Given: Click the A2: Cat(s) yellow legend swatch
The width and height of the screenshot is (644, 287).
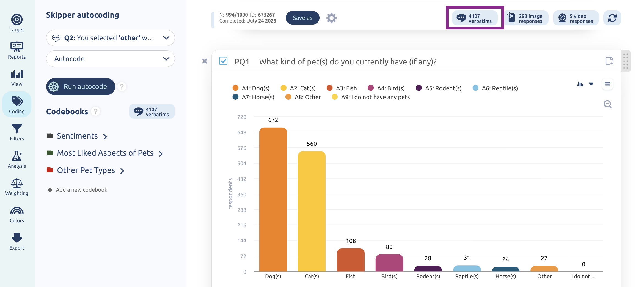Looking at the screenshot, I should [284, 88].
